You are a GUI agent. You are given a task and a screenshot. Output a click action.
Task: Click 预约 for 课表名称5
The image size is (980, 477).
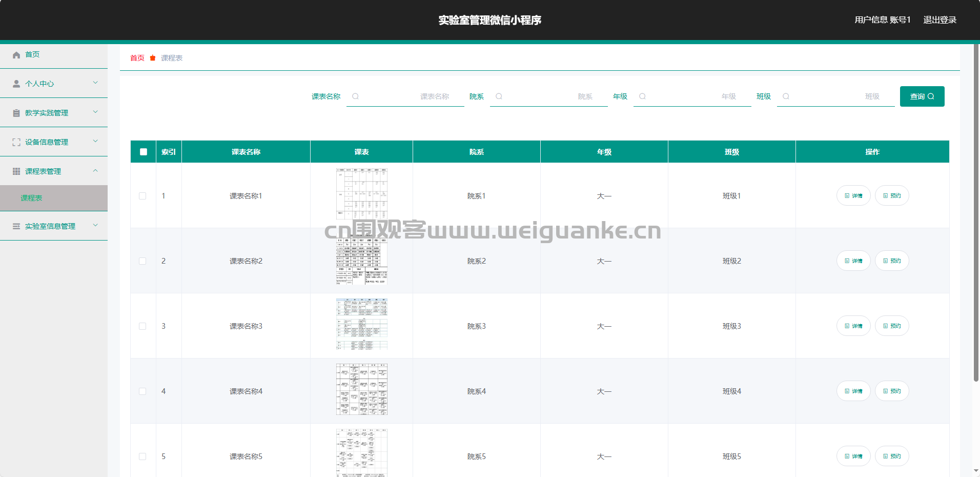pyautogui.click(x=892, y=456)
